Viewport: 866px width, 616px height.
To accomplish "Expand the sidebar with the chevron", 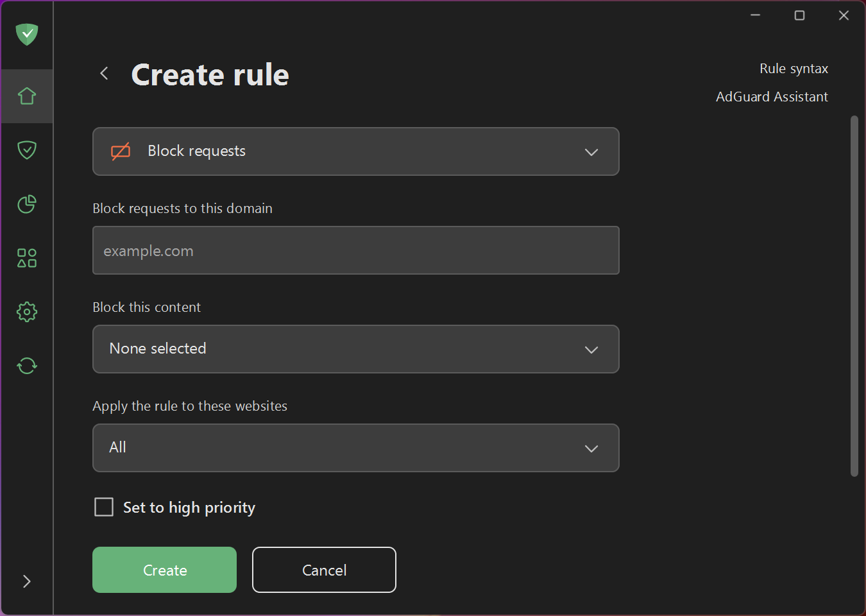I will coord(26,581).
